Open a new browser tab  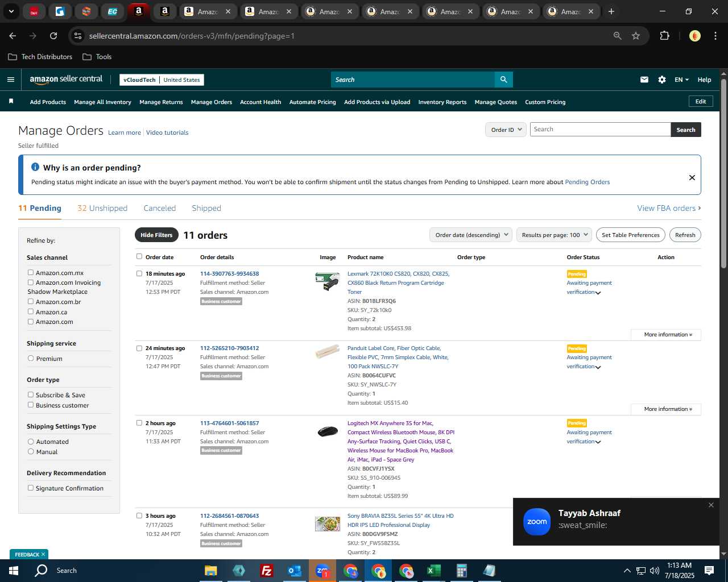point(611,11)
